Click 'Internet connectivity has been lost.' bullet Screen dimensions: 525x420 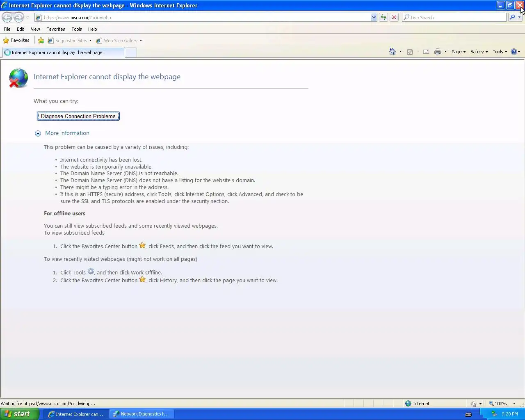(x=101, y=160)
